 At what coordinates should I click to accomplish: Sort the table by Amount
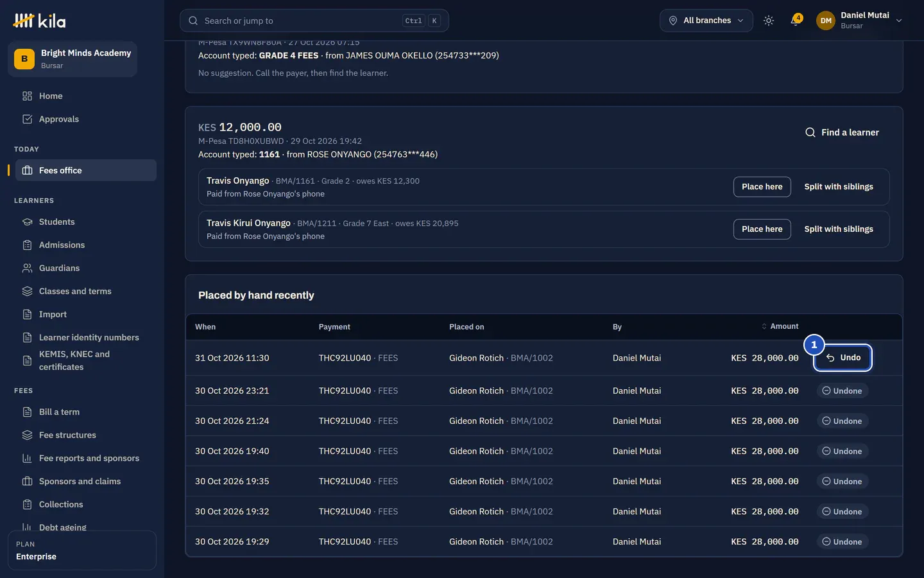point(780,326)
